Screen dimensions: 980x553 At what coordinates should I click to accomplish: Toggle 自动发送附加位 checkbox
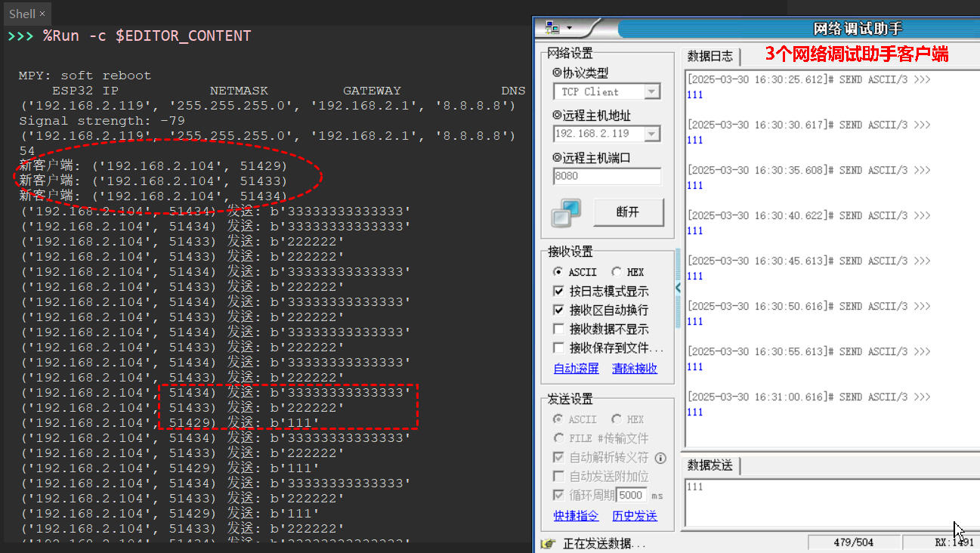point(558,476)
